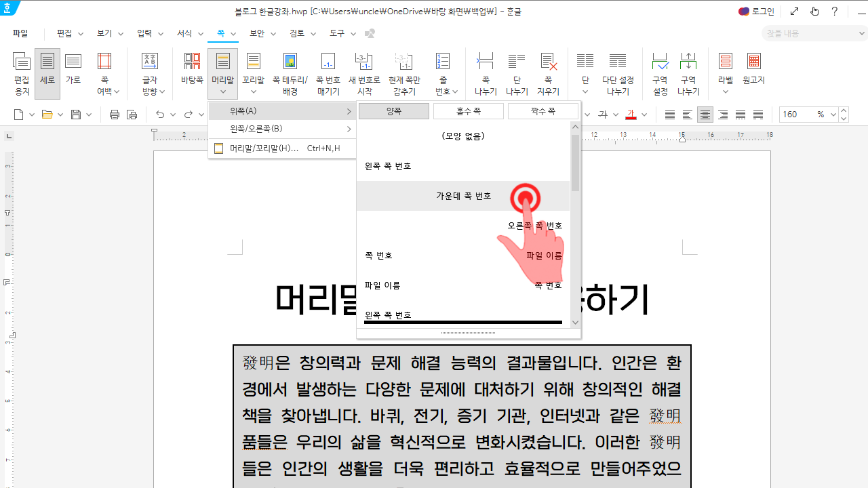This screenshot has width=868, height=488.
Task: Click the open folder icon
Action: coord(47,115)
